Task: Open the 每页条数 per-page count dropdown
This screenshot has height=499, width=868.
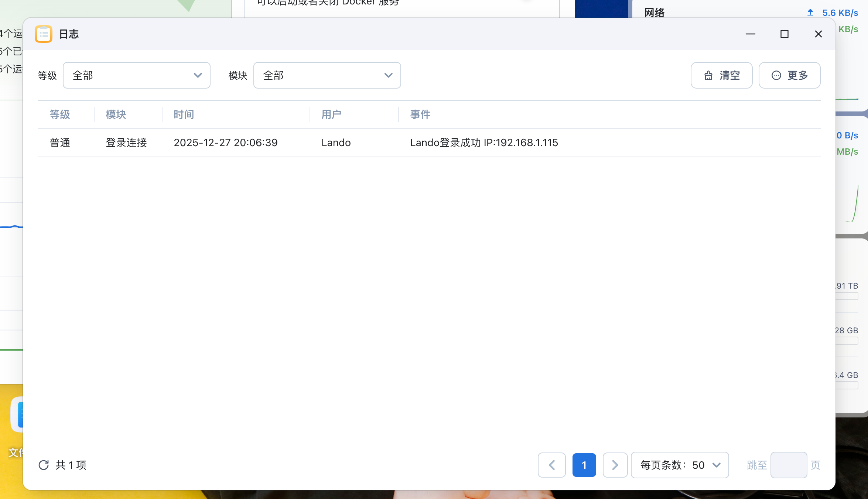Action: (680, 465)
